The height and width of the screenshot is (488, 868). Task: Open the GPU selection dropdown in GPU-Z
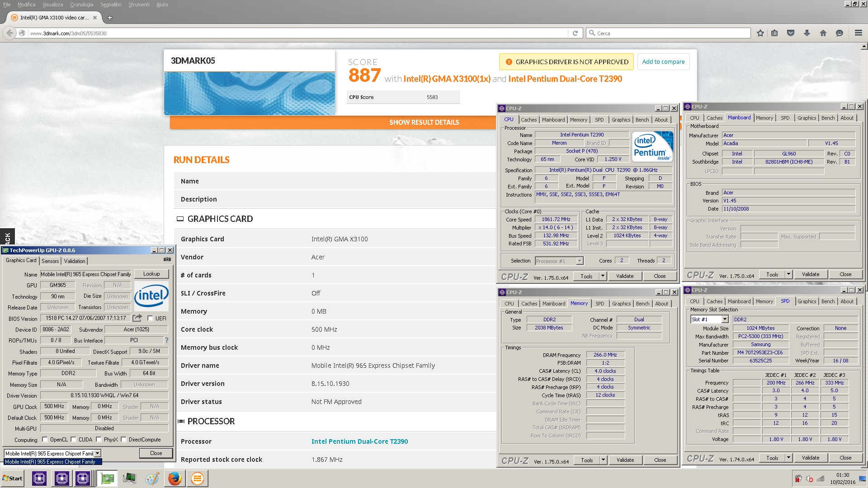pyautogui.click(x=97, y=453)
